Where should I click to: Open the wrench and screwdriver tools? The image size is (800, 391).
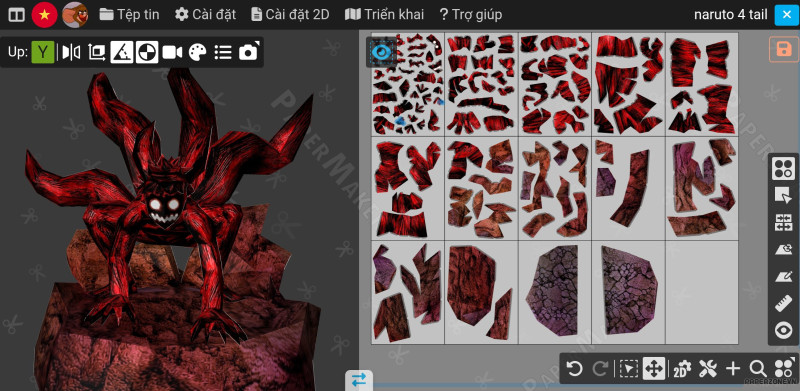click(708, 368)
